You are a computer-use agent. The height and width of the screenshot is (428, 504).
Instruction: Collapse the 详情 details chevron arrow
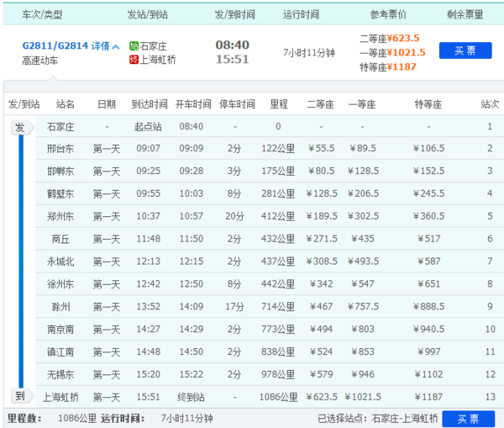pos(116,46)
